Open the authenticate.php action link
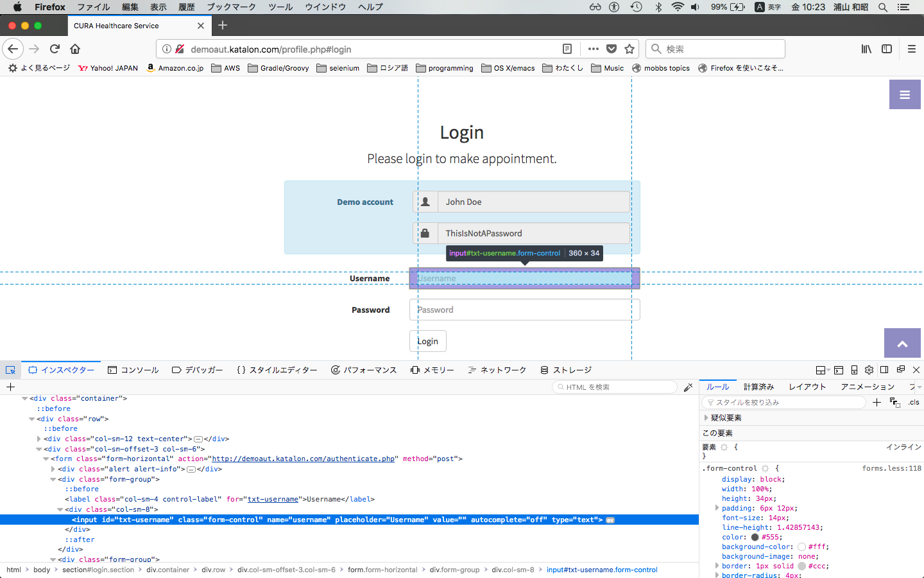This screenshot has height=578, width=924. (x=304, y=459)
